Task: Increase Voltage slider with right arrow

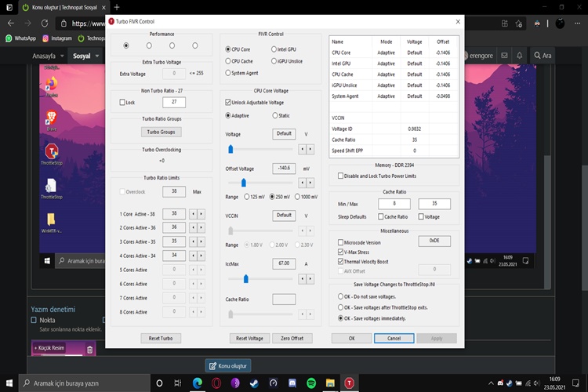Action: pos(310,149)
